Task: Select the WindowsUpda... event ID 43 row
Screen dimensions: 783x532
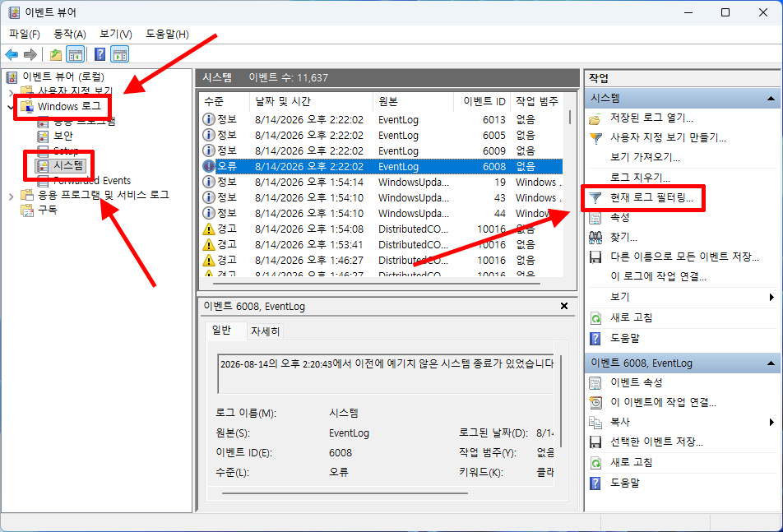Action: pyautogui.click(x=382, y=197)
